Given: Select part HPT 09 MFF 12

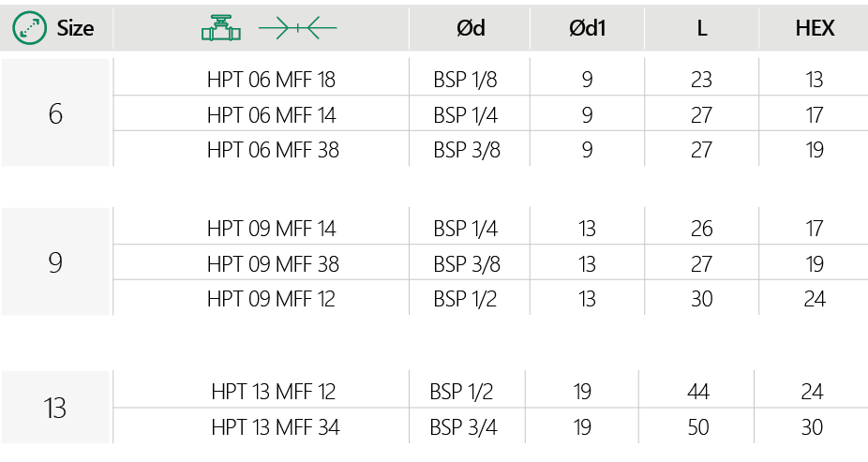Looking at the screenshot, I should (271, 299).
